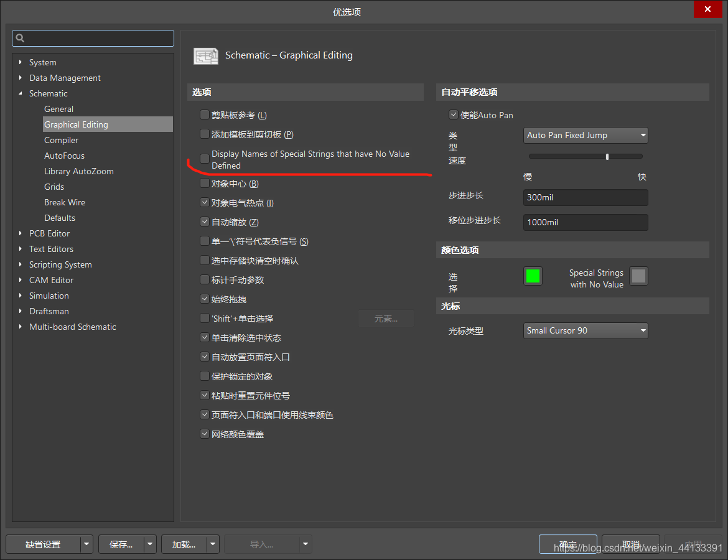Screen dimensions: 728x560
Task: Uncheck 始终拖拽 option
Action: [204, 299]
